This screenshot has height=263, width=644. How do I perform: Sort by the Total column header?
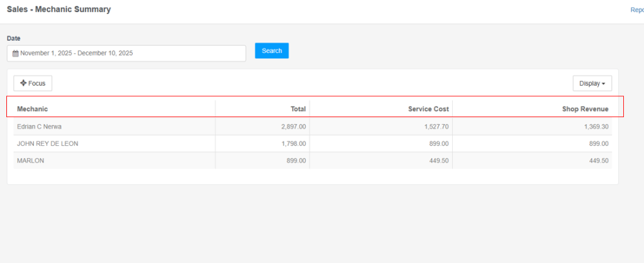(298, 109)
